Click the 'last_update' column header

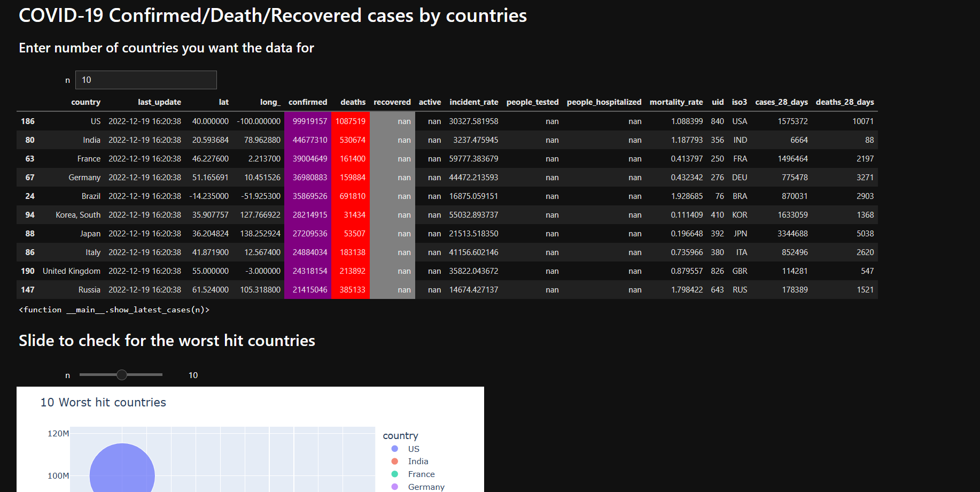pos(159,102)
